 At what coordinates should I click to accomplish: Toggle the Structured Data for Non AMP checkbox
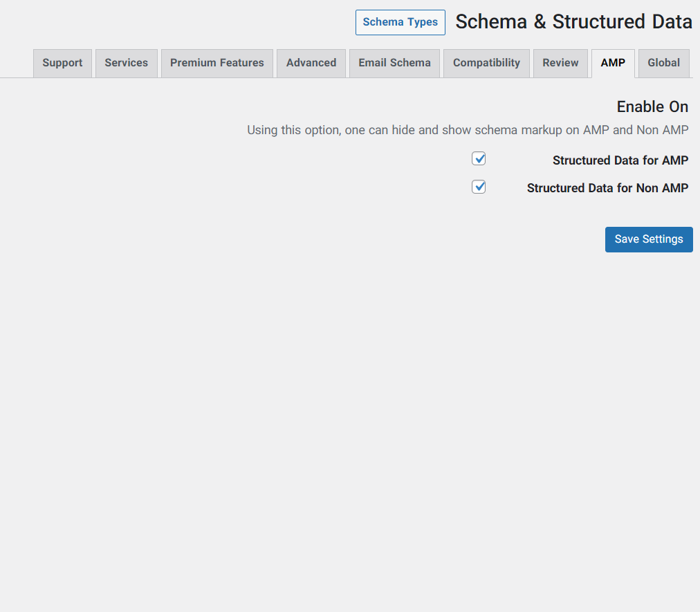click(x=479, y=187)
